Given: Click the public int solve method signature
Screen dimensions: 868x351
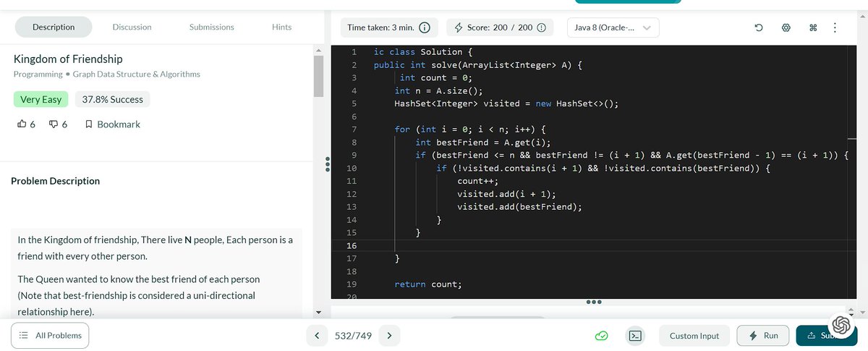Looking at the screenshot, I should click(x=478, y=64).
